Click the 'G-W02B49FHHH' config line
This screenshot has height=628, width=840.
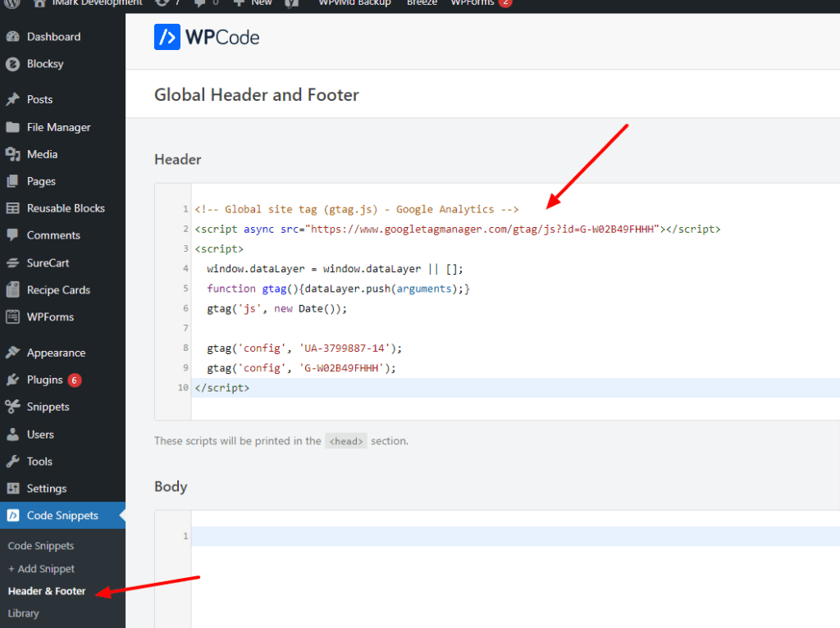[301, 368]
